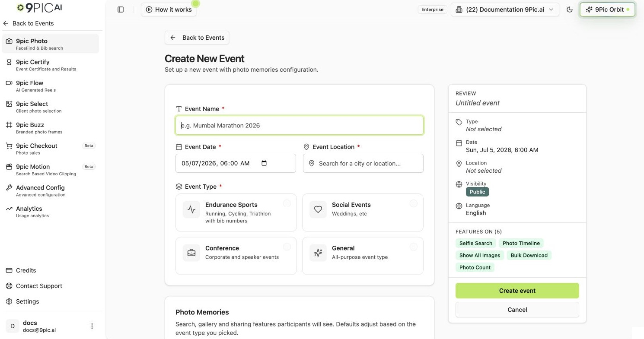Click the 9pic Buzz frame icon
The image size is (644, 339).
point(9,125)
